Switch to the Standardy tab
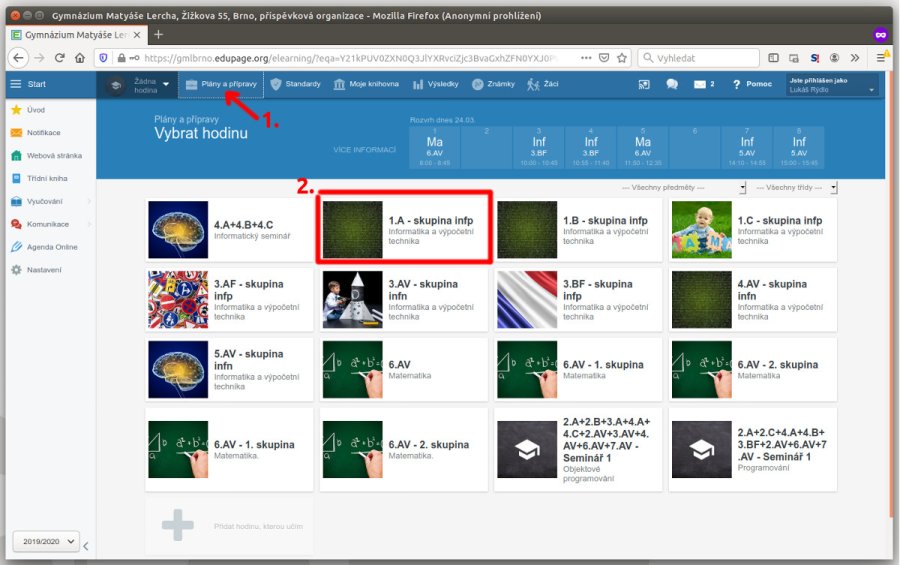 [x=295, y=84]
